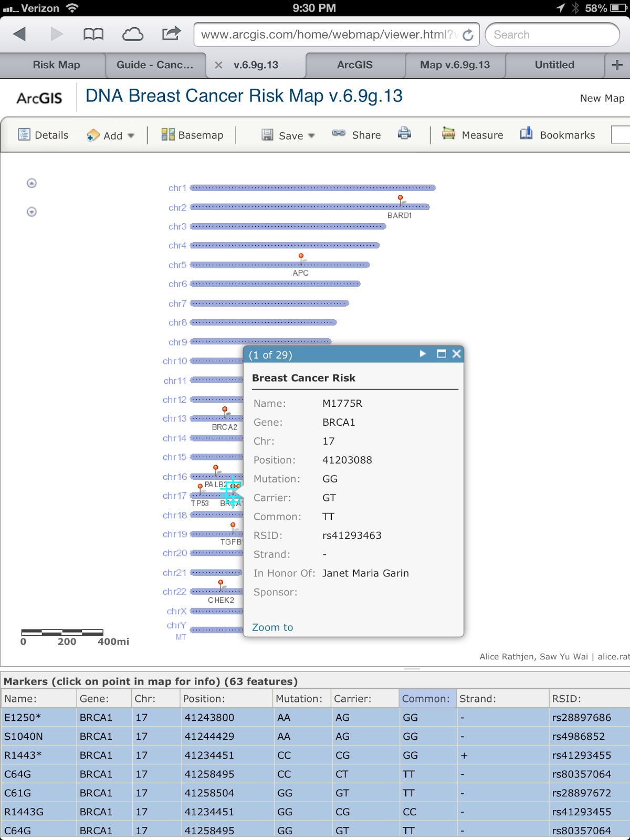Tap the Safari forward arrow
This screenshot has width=630, height=840.
click(57, 35)
